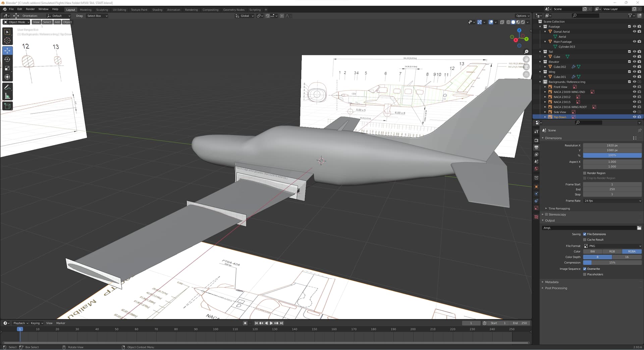Open the timeline Playback menu
The height and width of the screenshot is (350, 644).
point(21,323)
